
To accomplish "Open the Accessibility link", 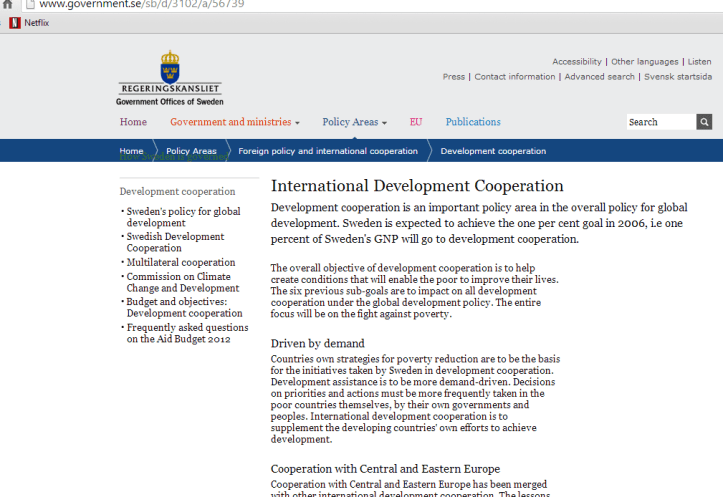I will coord(577,61).
